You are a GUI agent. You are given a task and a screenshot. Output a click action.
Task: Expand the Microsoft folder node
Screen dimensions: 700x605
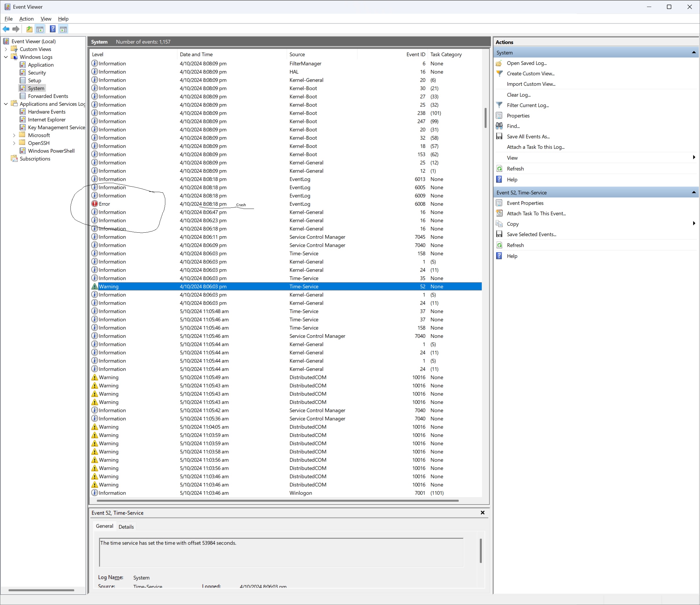coord(14,135)
